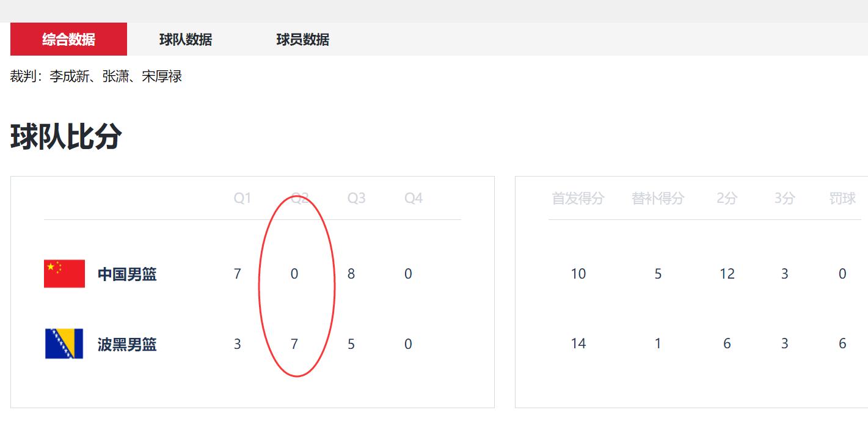
Task: Click Bosnia's 替补得分 value 1
Action: (x=658, y=344)
